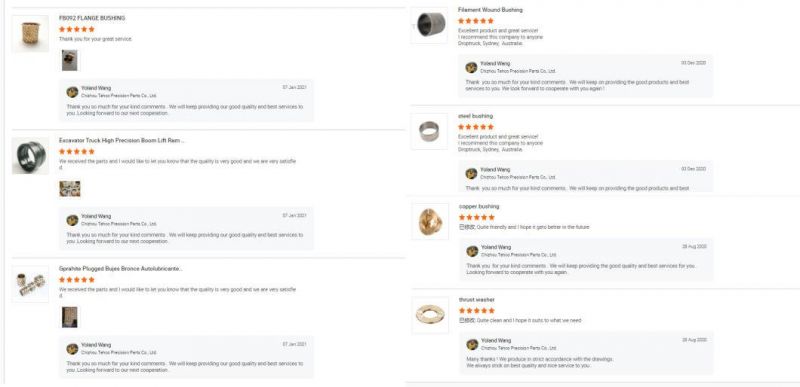Viewport: 800px width, 387px height.
Task: Open the Filament Wound Bushing product image
Action: point(430,25)
